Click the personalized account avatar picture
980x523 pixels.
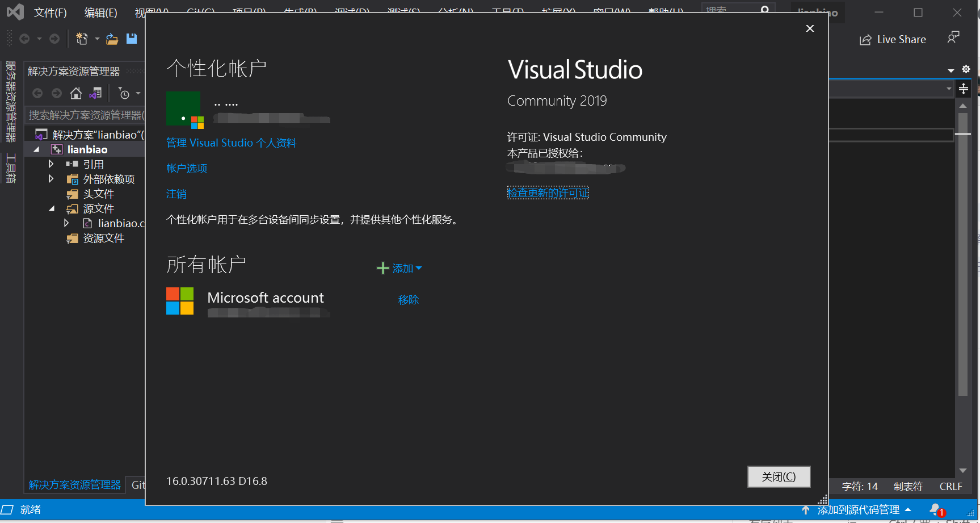point(184,109)
